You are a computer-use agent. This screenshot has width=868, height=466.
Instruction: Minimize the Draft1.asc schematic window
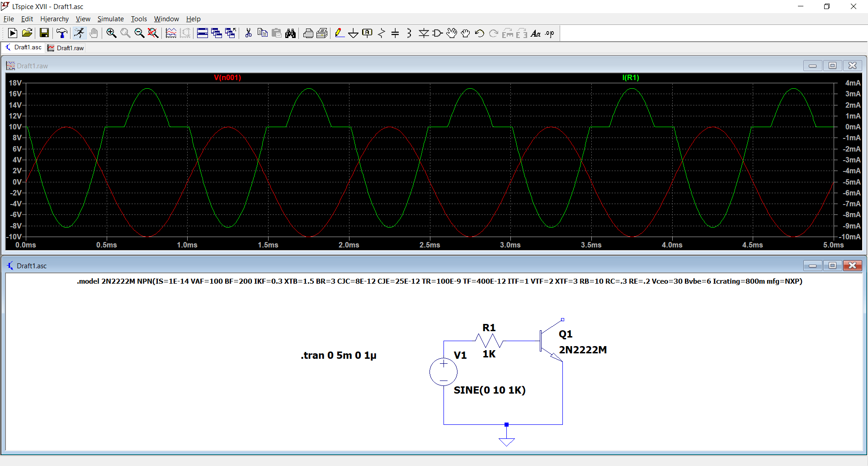[x=812, y=266]
